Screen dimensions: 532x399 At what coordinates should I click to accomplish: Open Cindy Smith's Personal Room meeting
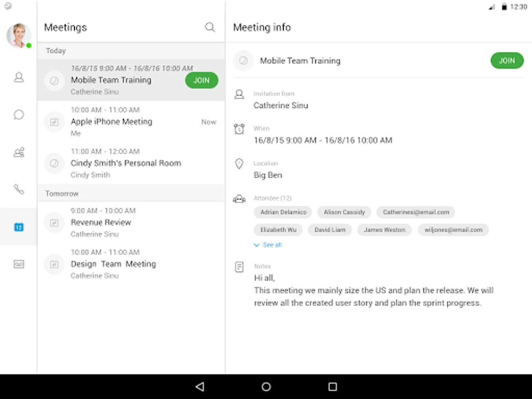point(131,163)
